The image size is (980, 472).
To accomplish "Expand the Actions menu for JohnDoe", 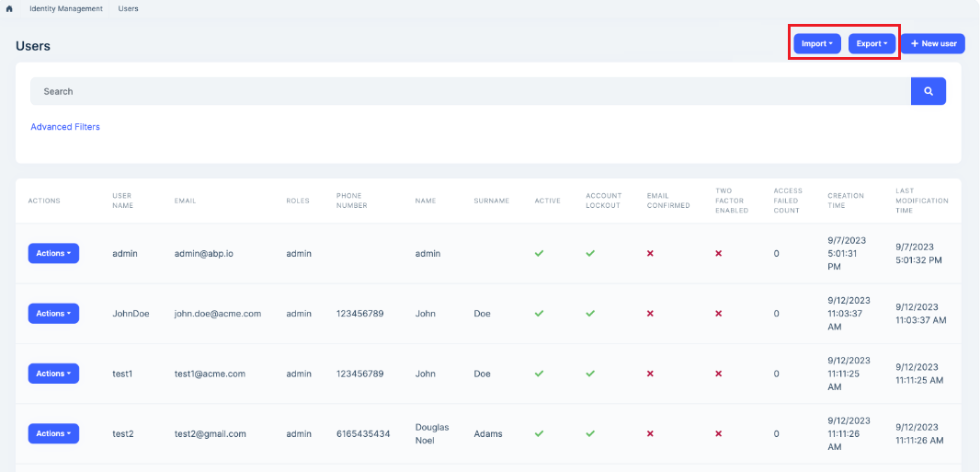I will tap(53, 314).
